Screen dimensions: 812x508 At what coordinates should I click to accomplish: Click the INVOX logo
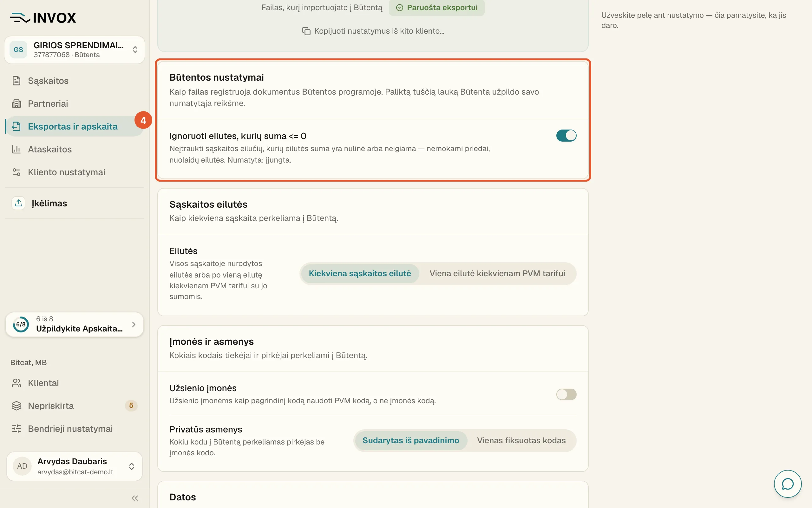tap(43, 17)
